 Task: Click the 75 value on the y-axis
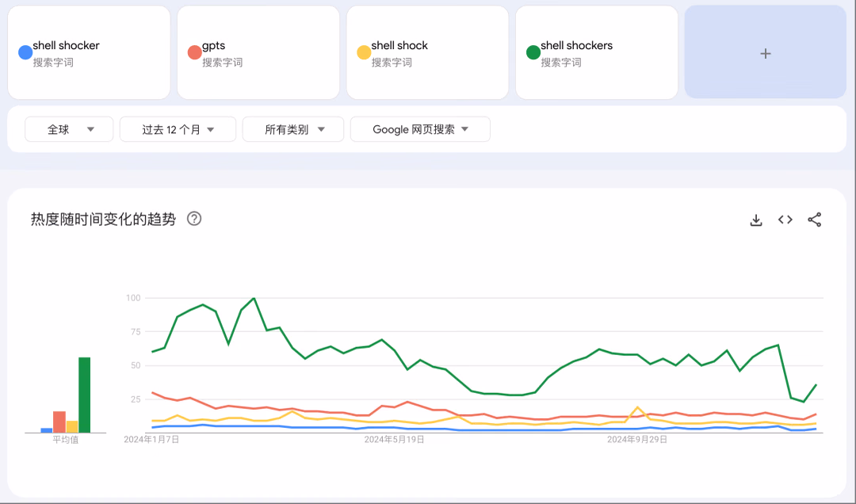136,331
